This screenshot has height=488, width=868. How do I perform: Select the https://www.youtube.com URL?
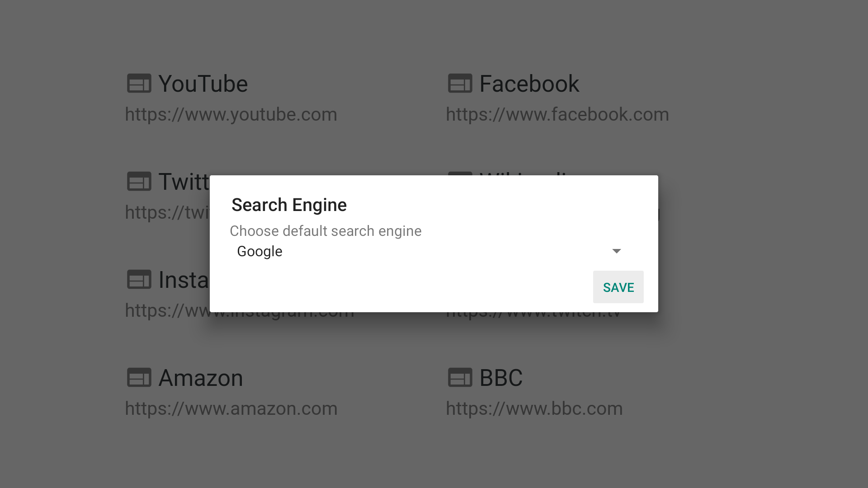[x=231, y=115]
